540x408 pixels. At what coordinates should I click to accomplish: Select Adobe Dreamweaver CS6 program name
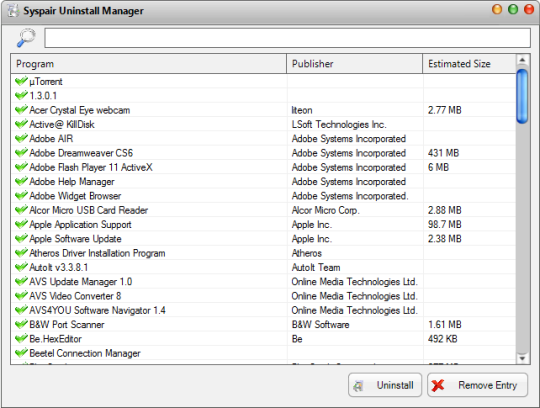[x=81, y=153]
